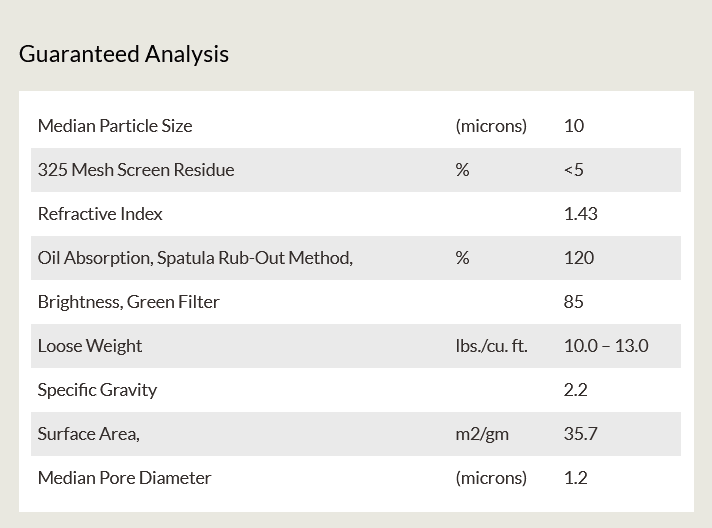Select the Oil Absorption row label
This screenshot has height=528, width=712.
(x=195, y=258)
